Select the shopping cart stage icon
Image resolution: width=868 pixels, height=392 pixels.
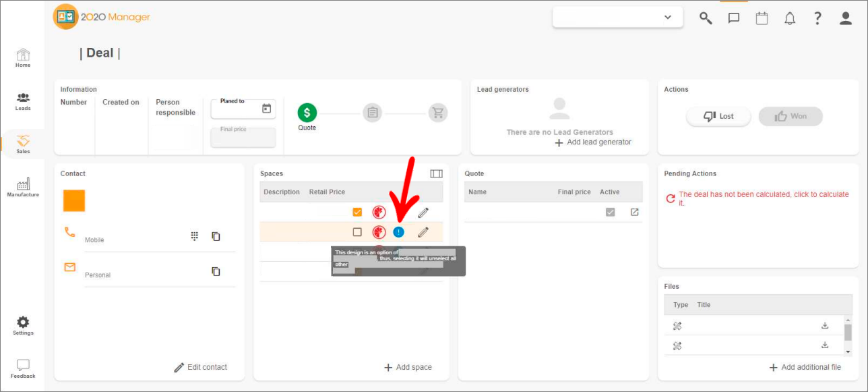pyautogui.click(x=438, y=113)
